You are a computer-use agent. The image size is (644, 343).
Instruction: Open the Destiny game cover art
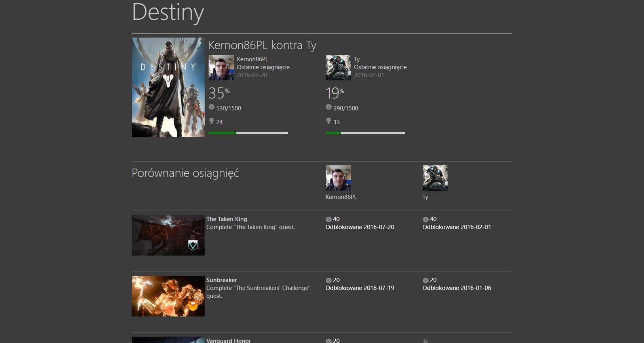(x=168, y=87)
